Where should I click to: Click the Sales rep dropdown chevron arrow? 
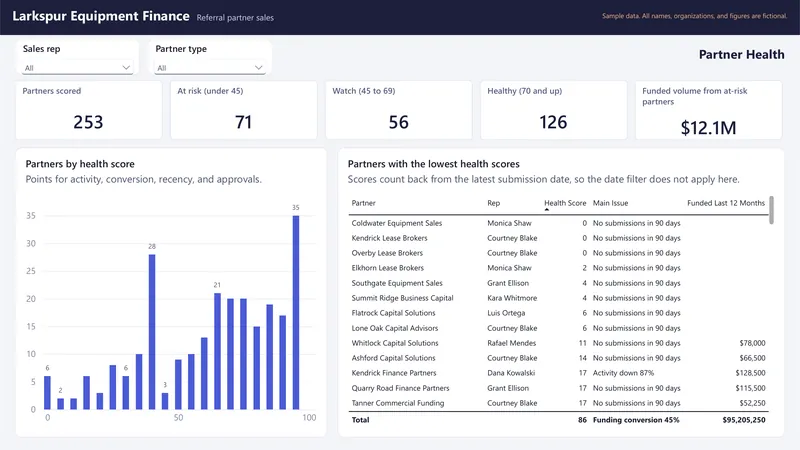[x=126, y=67]
